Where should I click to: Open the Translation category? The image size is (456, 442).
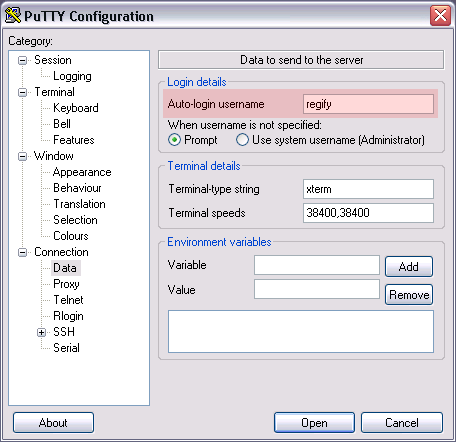tap(79, 204)
